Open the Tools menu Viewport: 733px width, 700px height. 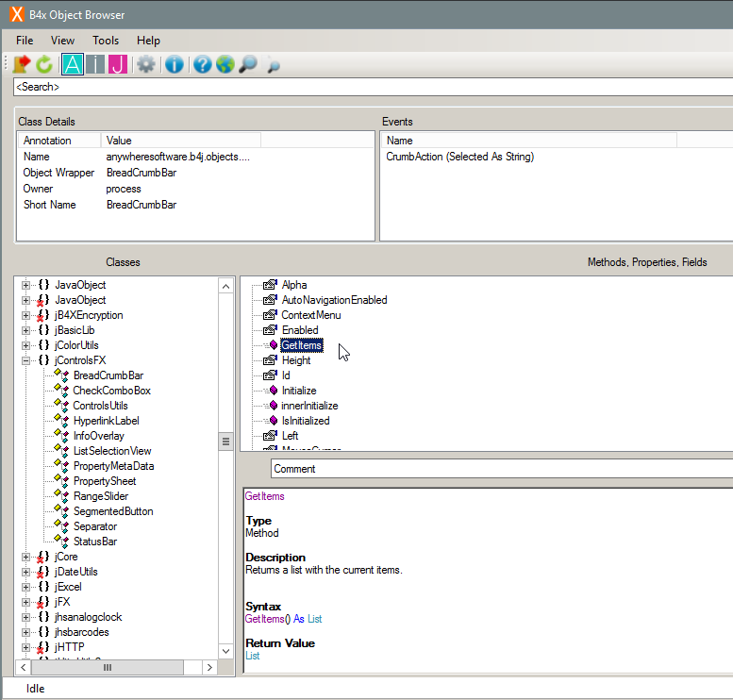(106, 41)
